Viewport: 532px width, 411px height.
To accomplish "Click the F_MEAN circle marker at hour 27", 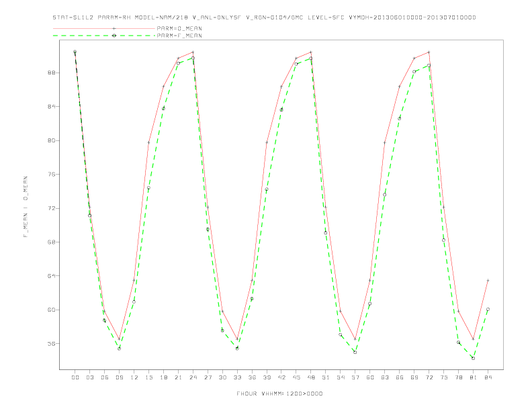I will 208,230.
